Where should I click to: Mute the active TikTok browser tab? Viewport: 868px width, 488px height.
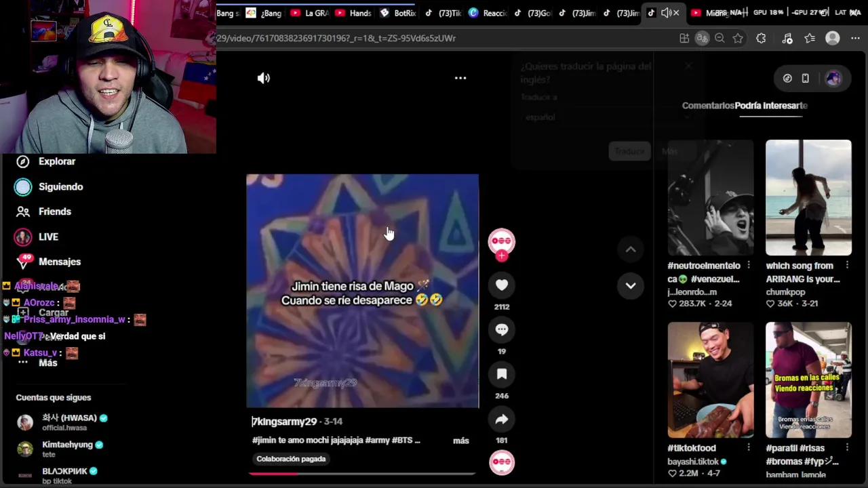[x=666, y=13]
